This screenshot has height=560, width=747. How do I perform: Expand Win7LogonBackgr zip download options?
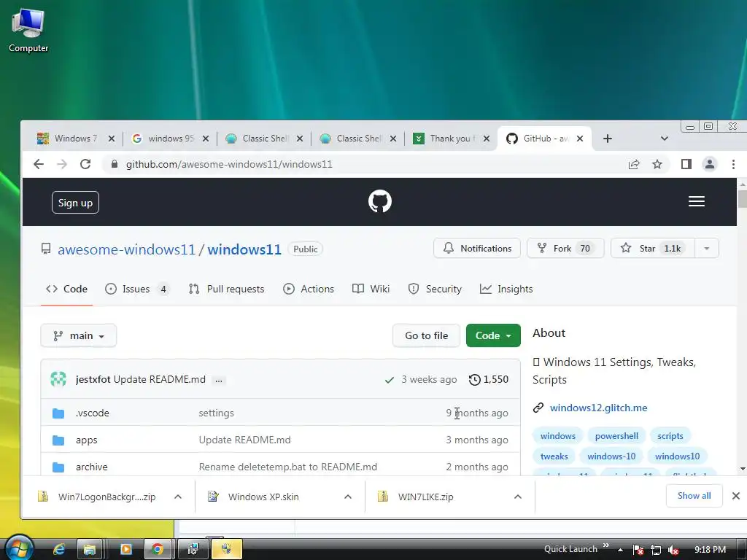pos(178,497)
